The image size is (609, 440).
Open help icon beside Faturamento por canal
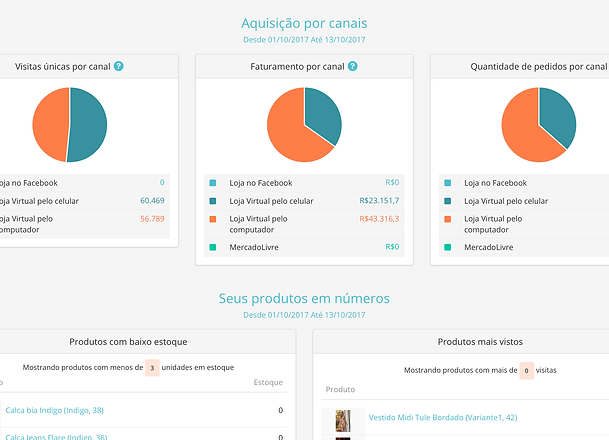click(352, 66)
